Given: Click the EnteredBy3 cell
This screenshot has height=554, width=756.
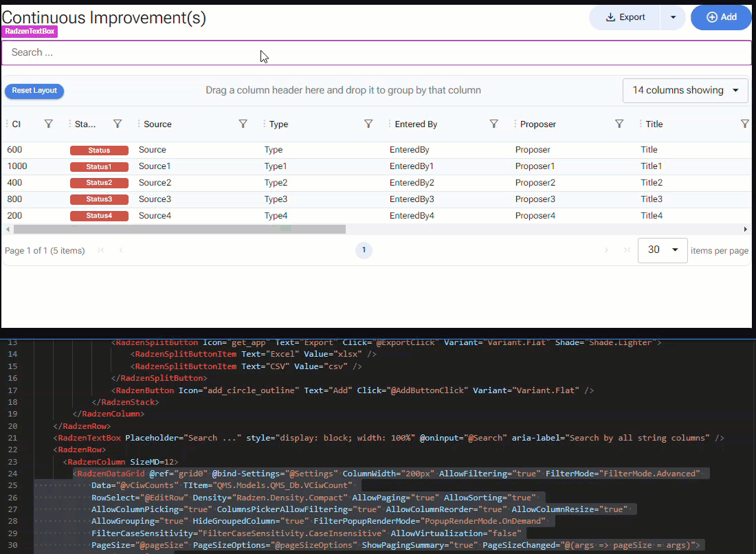Looking at the screenshot, I should tap(412, 199).
